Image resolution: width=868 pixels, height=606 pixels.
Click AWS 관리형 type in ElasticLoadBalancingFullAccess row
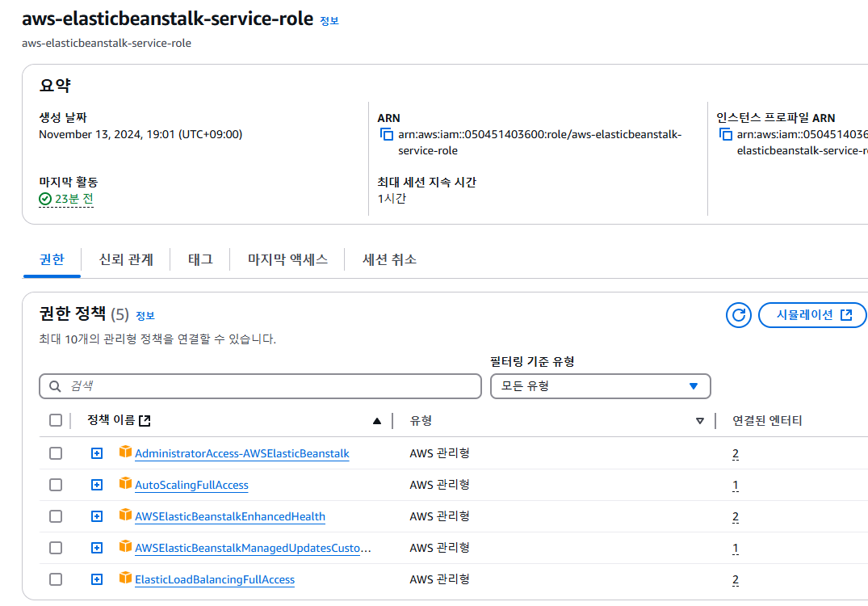pos(439,580)
